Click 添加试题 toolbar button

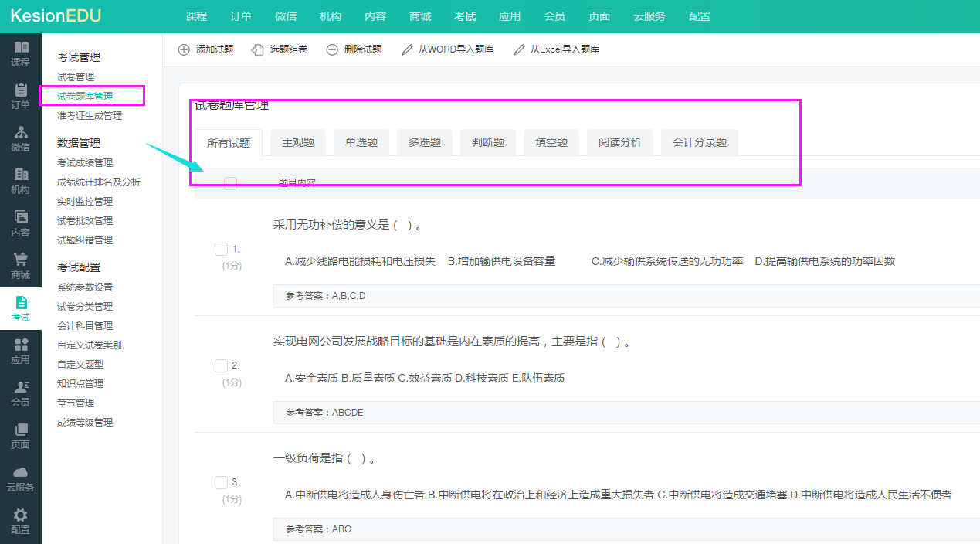point(205,49)
